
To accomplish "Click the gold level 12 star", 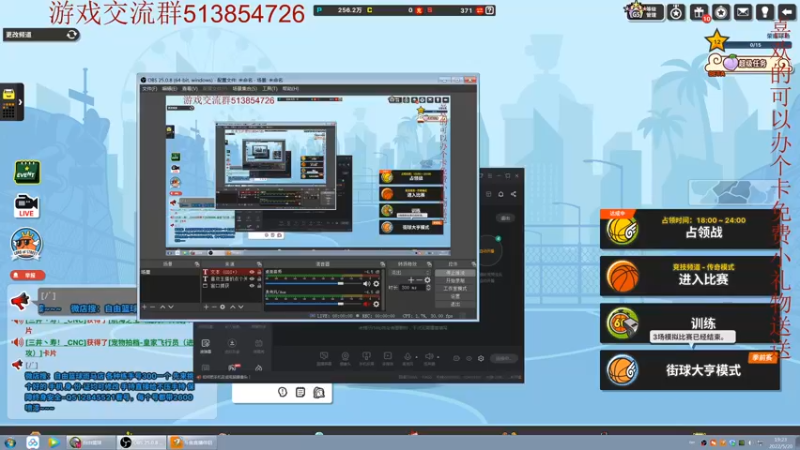I will [x=716, y=41].
